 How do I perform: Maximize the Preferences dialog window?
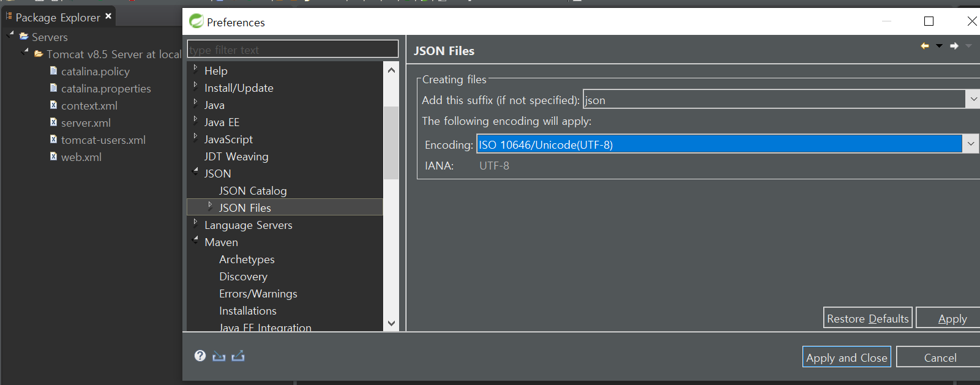pos(929,21)
